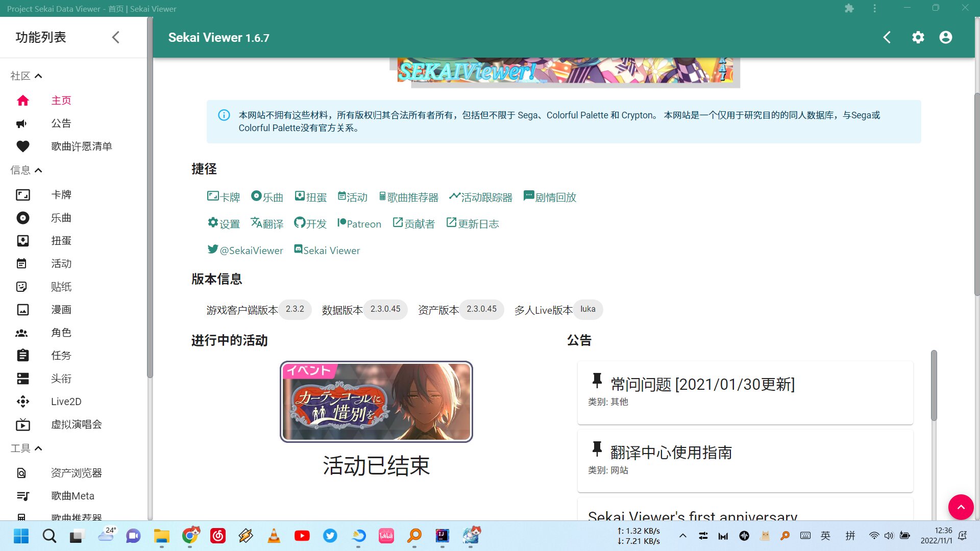Select the 主页 home icon in the sidebar
The image size is (980, 551).
coord(23,100)
